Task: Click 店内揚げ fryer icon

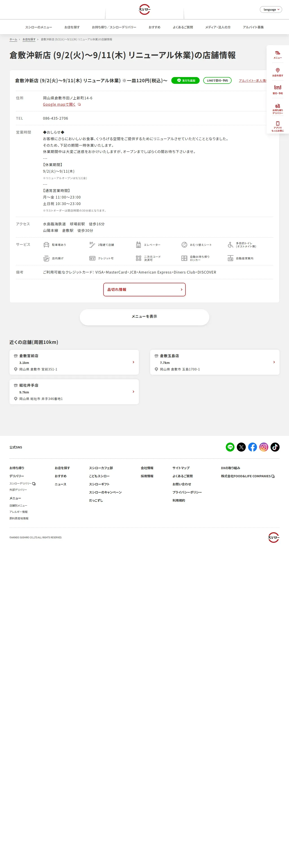Action: point(46,258)
